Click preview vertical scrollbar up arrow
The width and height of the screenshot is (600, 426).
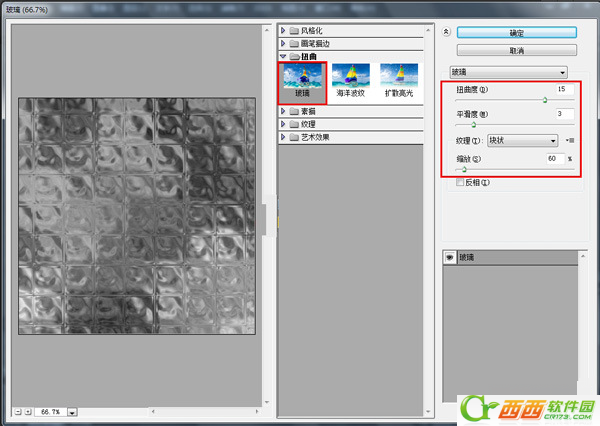[267, 29]
